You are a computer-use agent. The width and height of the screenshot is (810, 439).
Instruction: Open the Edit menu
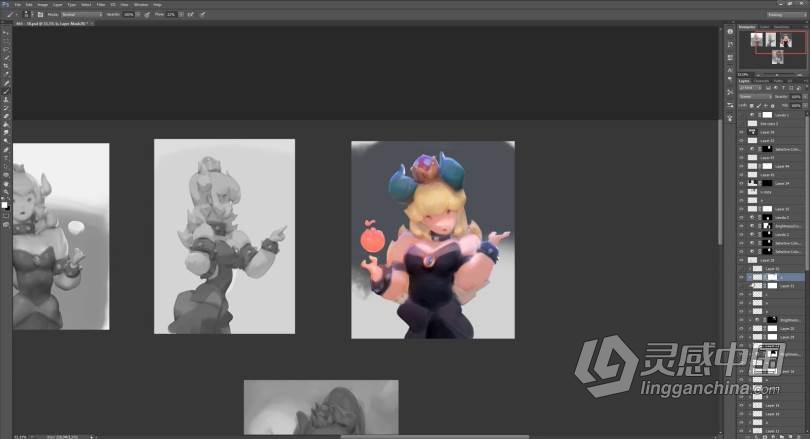pos(29,5)
